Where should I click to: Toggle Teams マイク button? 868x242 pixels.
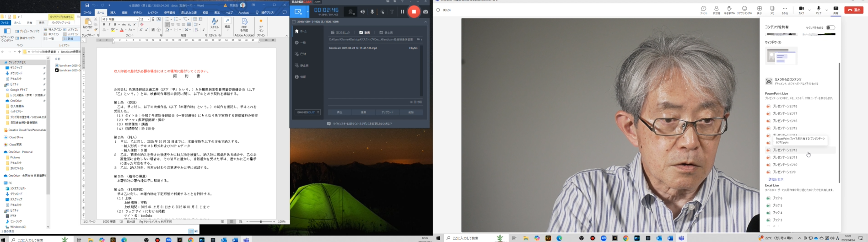click(819, 10)
